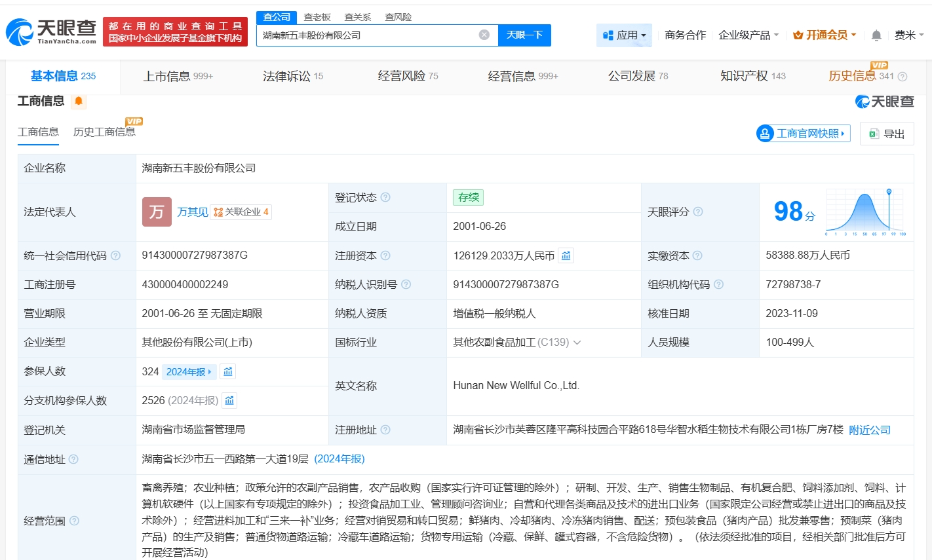Click the 天眼评分 distribution chart
Screen dimensions: 932x560
click(865, 212)
